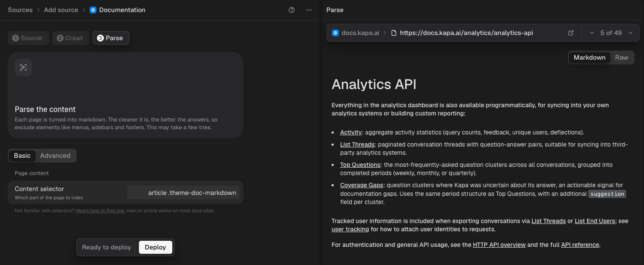The height and width of the screenshot is (265, 644).
Task: Navigate to Sources in breadcrumb
Action: point(20,10)
